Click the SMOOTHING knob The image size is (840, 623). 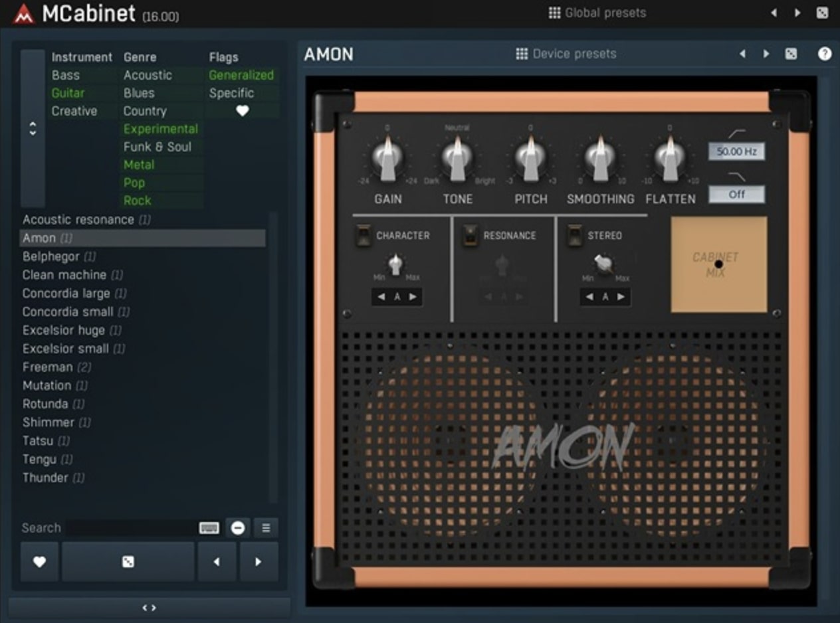(600, 159)
